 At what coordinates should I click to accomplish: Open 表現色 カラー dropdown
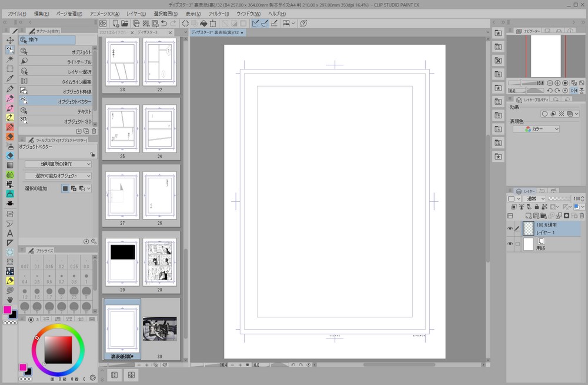[x=536, y=129]
